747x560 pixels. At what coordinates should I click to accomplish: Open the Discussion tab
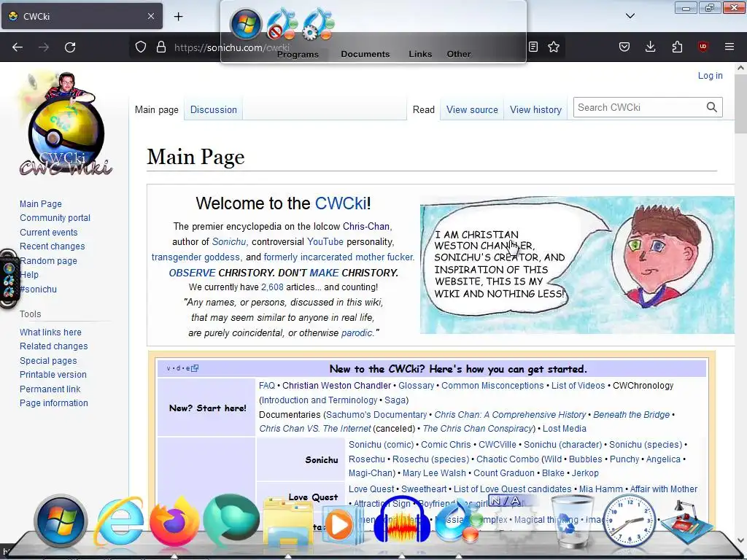pos(214,109)
